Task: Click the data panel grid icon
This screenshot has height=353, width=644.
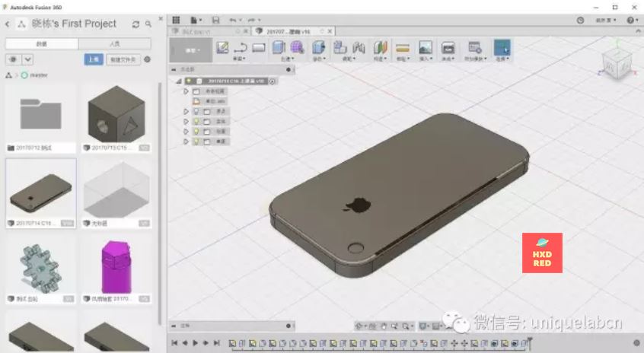Action: coord(176,19)
